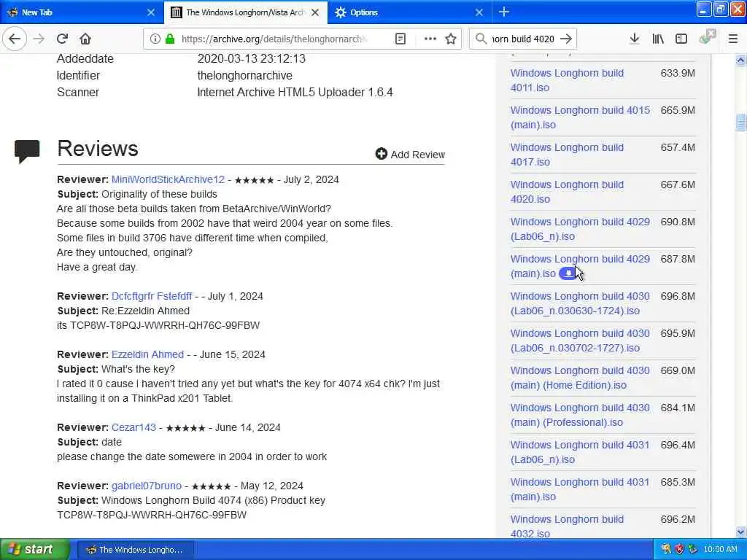Switch to the Options tab

[410, 12]
